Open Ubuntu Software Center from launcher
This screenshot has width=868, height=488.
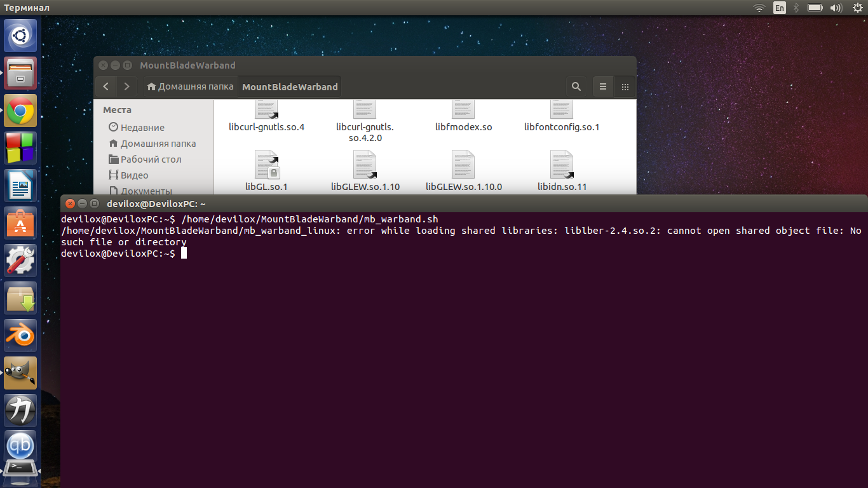coord(20,223)
